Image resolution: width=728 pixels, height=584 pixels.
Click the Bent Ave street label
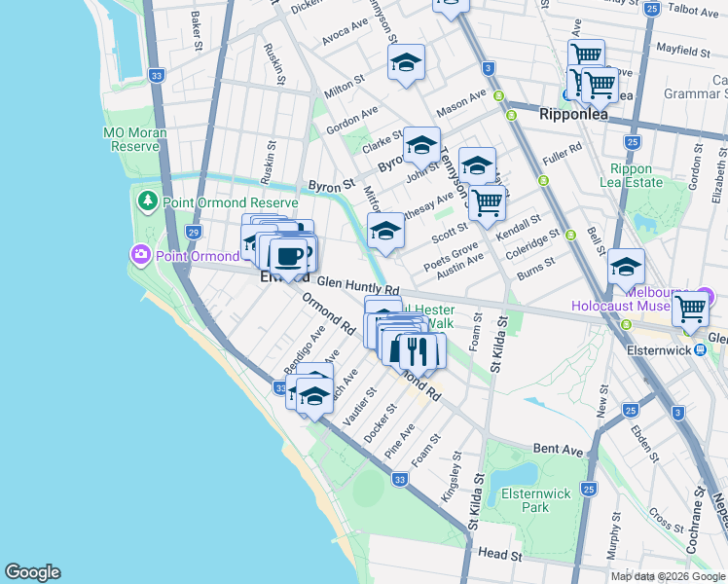pyautogui.click(x=558, y=449)
